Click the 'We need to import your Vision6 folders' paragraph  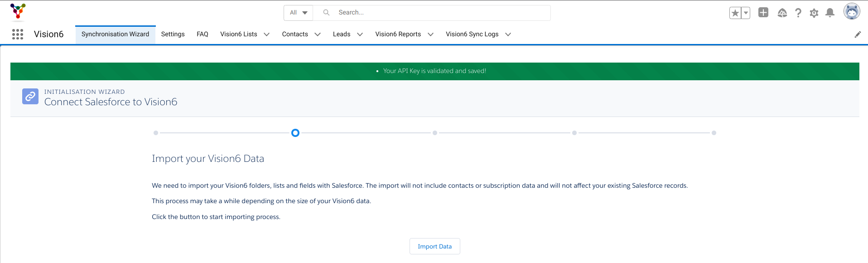click(x=420, y=185)
